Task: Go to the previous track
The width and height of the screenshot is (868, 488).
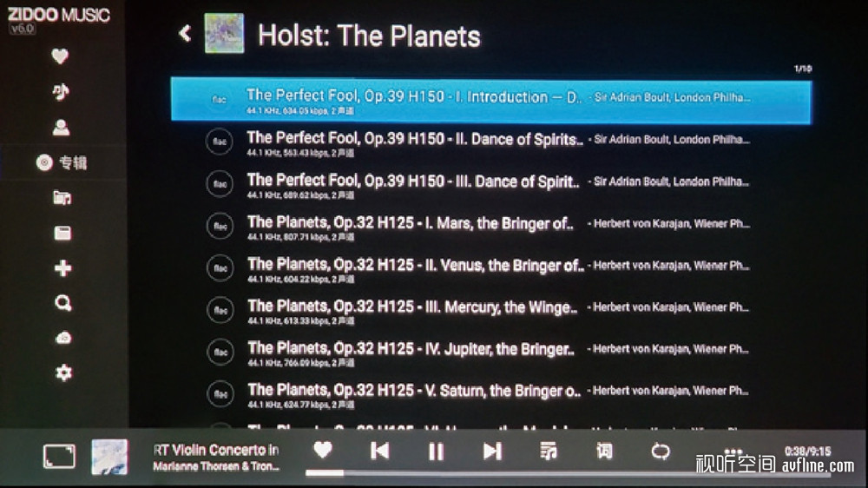Action: point(380,451)
